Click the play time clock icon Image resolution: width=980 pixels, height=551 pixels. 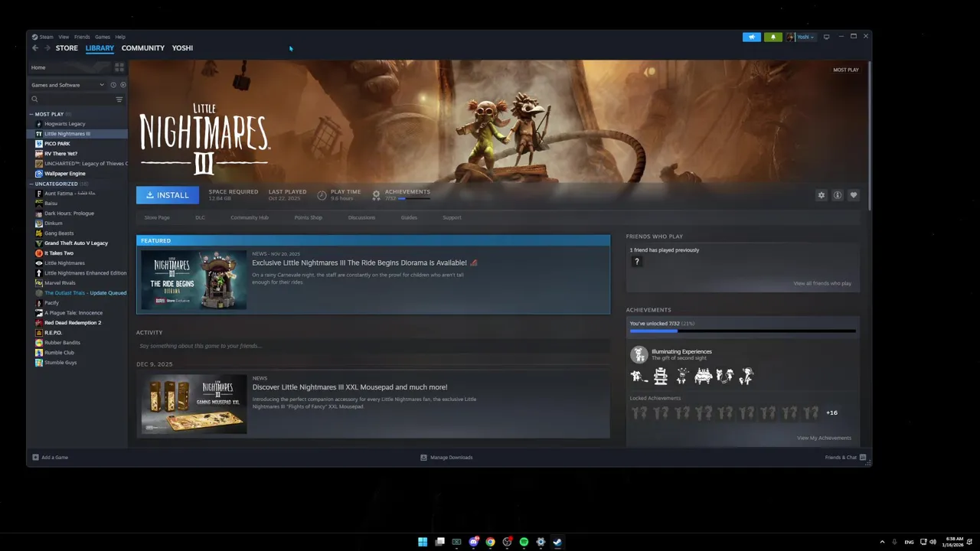[x=322, y=195]
